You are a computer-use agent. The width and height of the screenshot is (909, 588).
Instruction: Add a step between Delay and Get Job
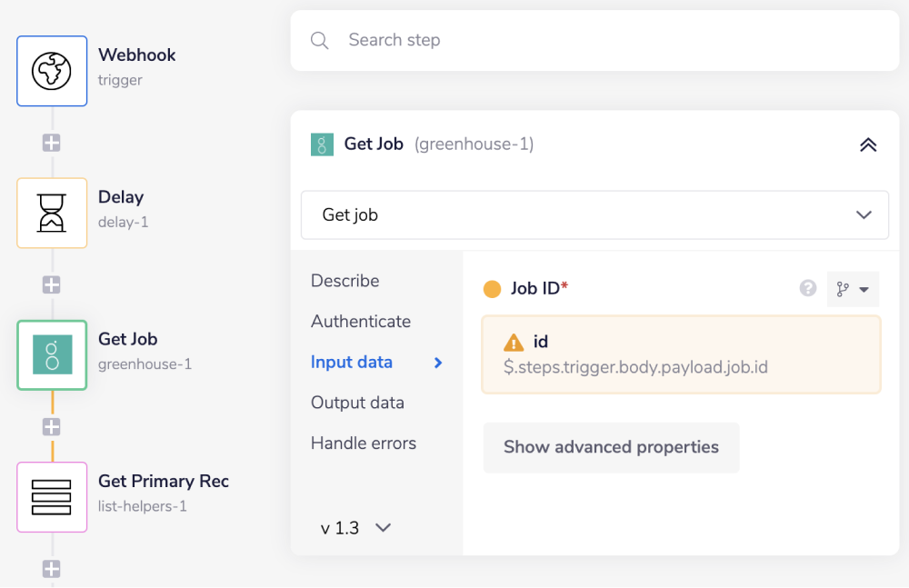point(52,284)
